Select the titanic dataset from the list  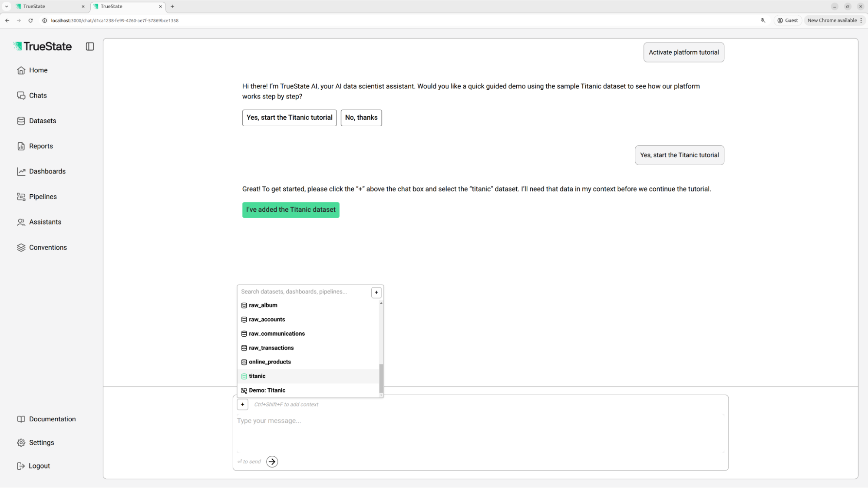coord(257,376)
